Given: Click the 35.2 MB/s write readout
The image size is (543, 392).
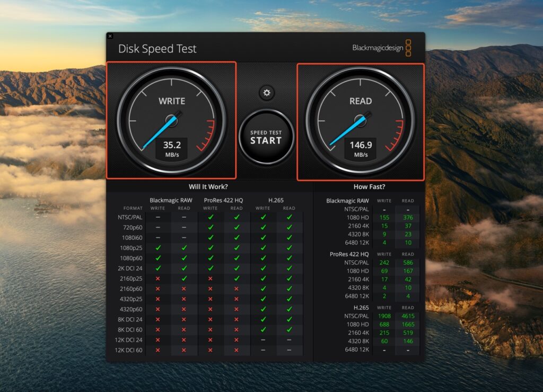Looking at the screenshot, I should pyautogui.click(x=171, y=148).
